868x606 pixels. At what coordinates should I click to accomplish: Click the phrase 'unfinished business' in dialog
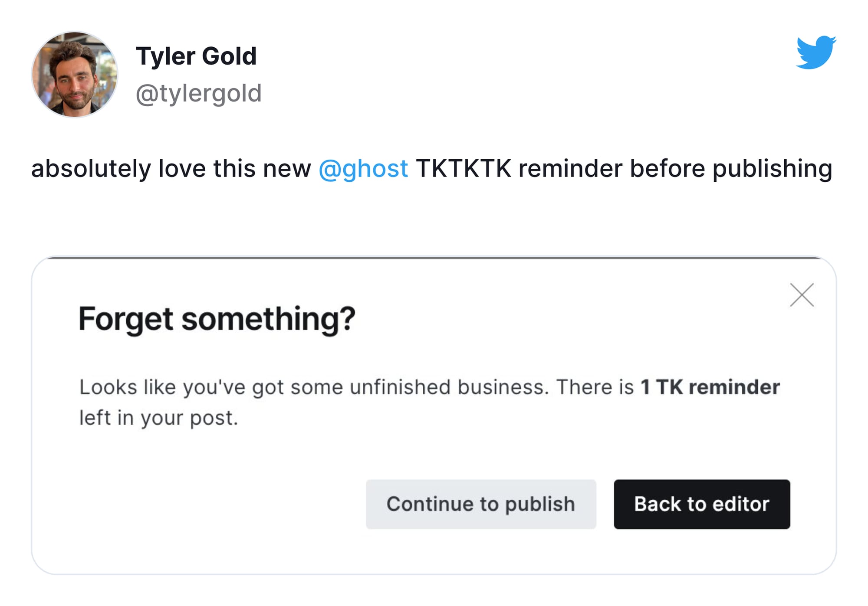pyautogui.click(x=447, y=387)
